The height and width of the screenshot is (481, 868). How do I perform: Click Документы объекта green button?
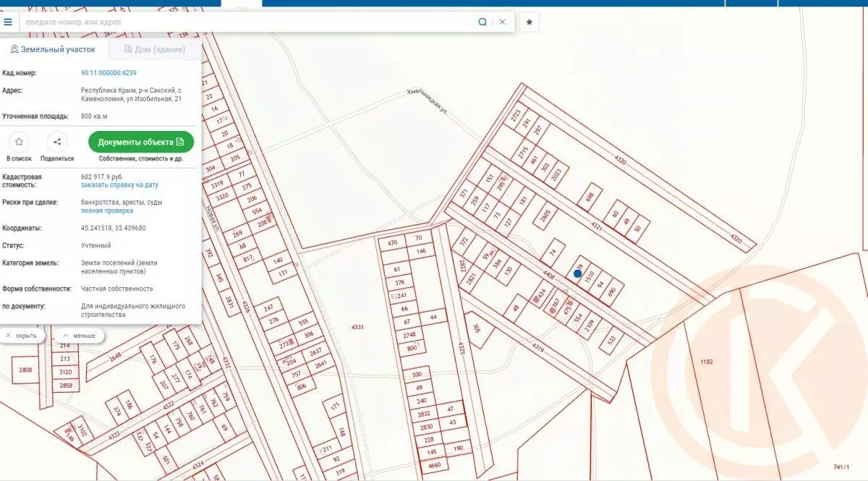(141, 142)
